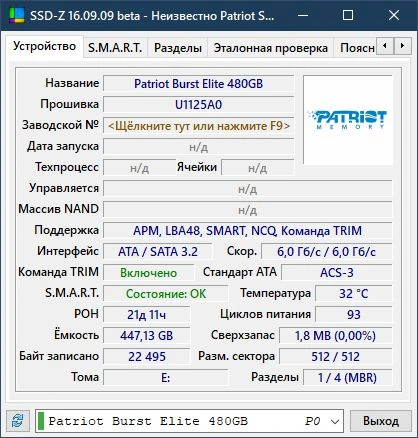Click the capacity value 447,13 GB
The height and width of the screenshot is (438, 418).
point(147,336)
